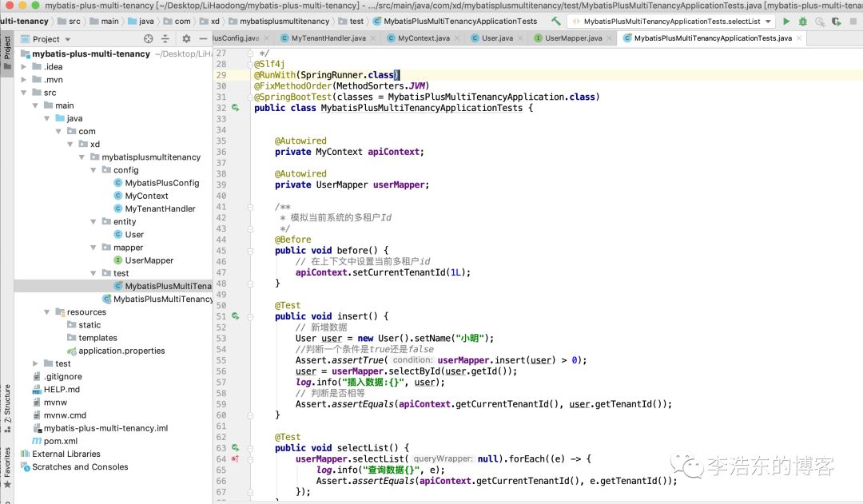This screenshot has width=863, height=504.
Task: Open the UserMapper interface in the tree
Action: 149,260
